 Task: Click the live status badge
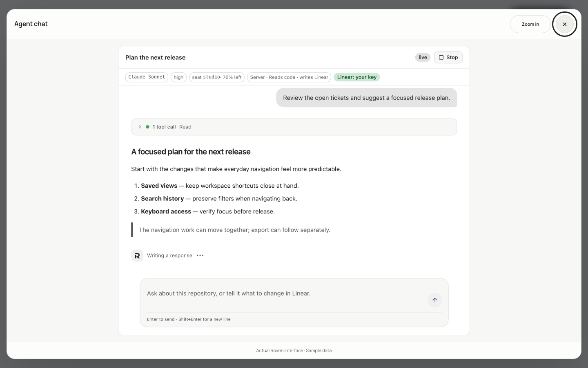click(x=423, y=57)
